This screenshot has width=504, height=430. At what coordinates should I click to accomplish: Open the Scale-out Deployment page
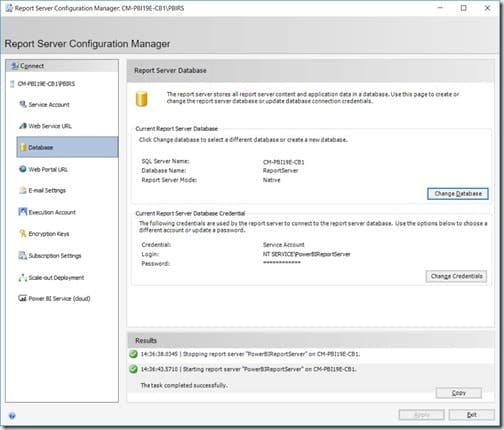coord(56,277)
